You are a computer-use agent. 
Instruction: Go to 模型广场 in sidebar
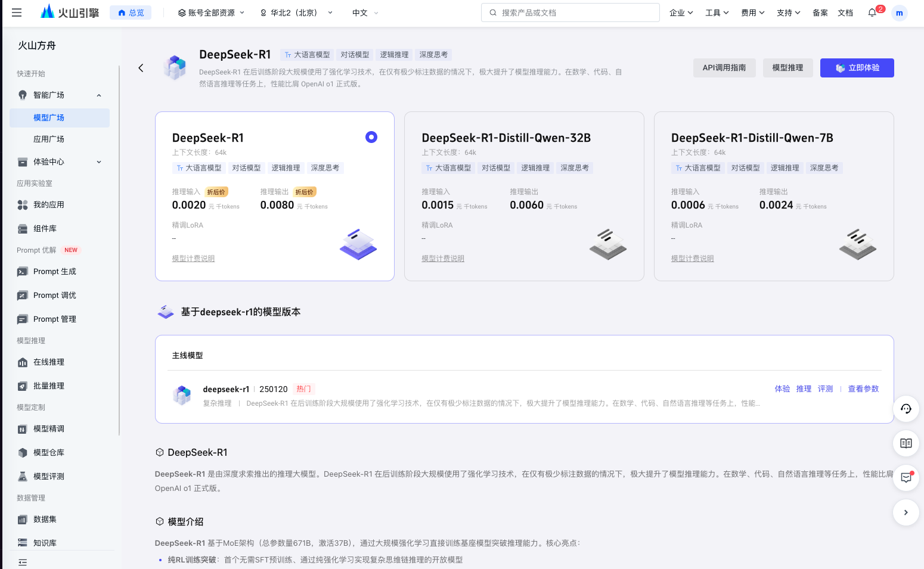pos(60,117)
